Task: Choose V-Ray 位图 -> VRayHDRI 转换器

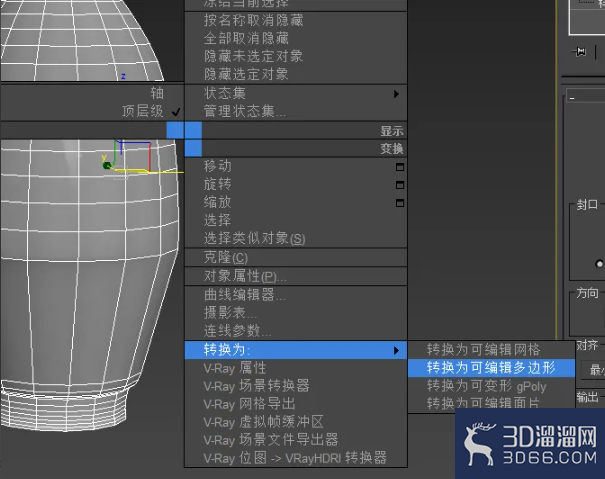Action: [295, 458]
